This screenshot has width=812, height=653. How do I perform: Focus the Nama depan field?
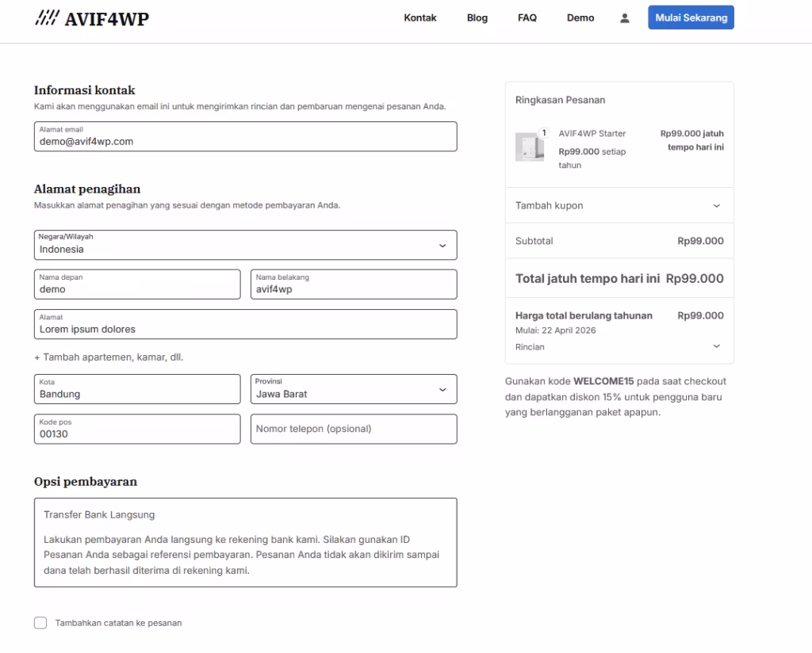point(137,284)
